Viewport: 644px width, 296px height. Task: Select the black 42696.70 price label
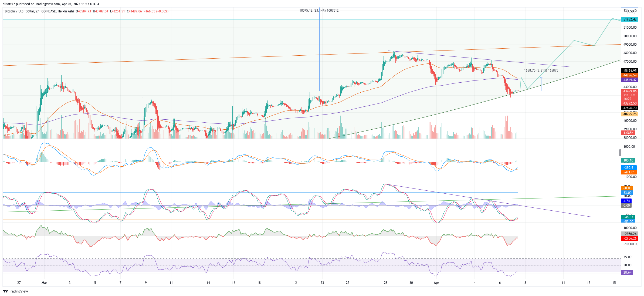[x=630, y=108]
